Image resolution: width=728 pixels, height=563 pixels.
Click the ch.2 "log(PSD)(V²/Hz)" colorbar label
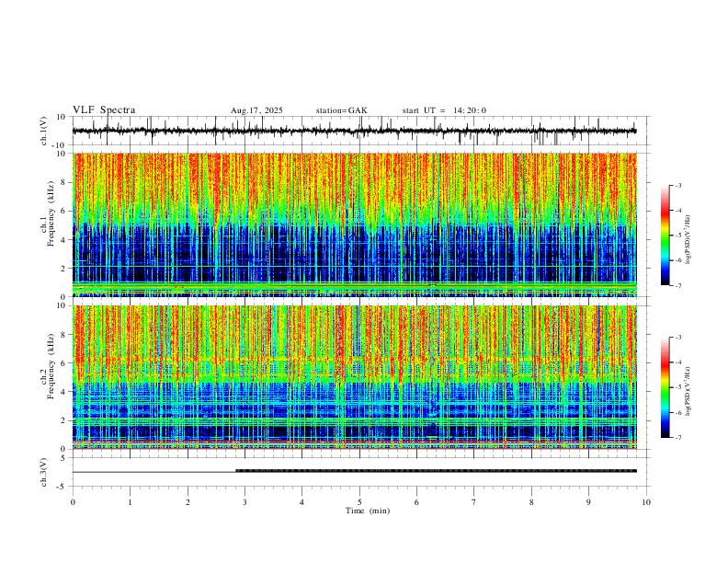point(688,391)
